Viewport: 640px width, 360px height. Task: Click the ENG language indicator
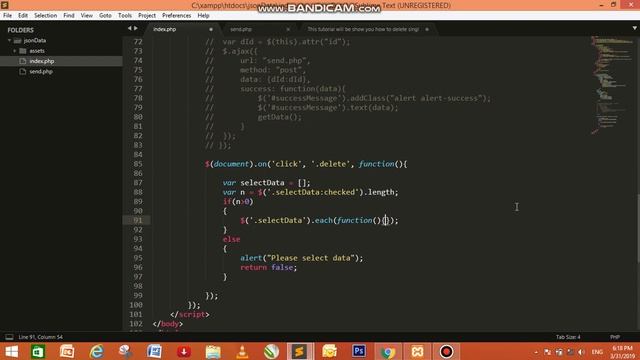[x=597, y=352]
